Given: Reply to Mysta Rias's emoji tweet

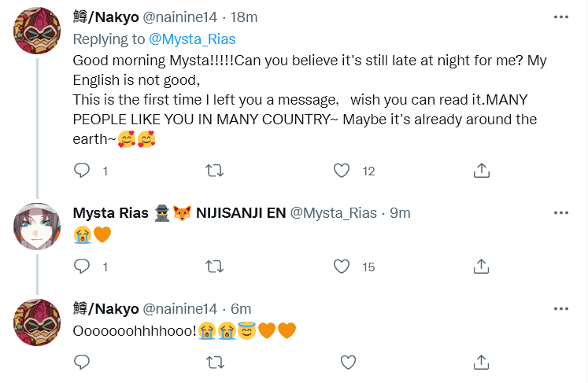Looking at the screenshot, I should point(83,267).
